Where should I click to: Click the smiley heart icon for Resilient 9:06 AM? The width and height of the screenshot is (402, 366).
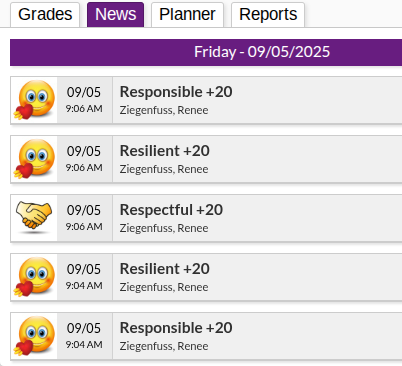click(34, 159)
